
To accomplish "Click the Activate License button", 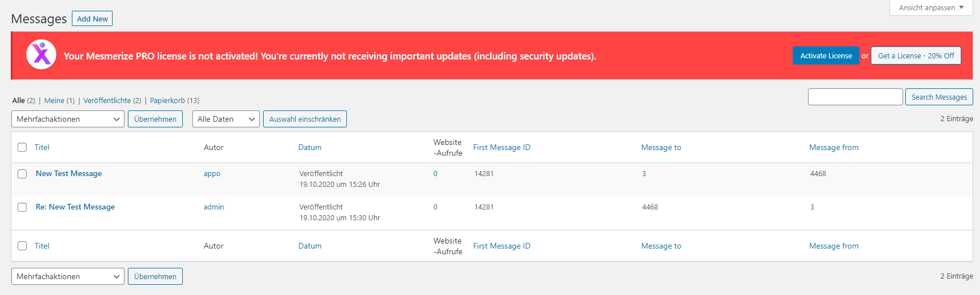I will tap(826, 55).
